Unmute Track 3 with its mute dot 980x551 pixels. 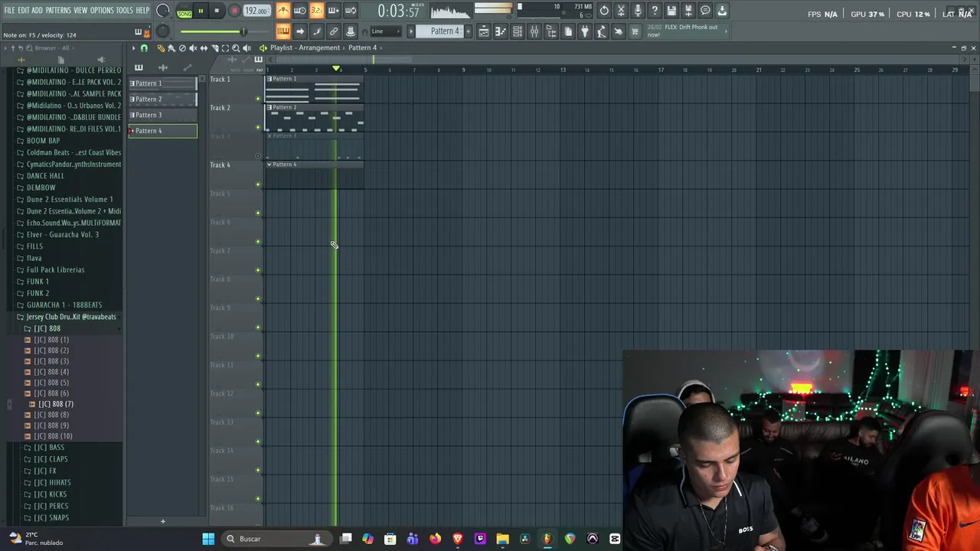coord(258,155)
